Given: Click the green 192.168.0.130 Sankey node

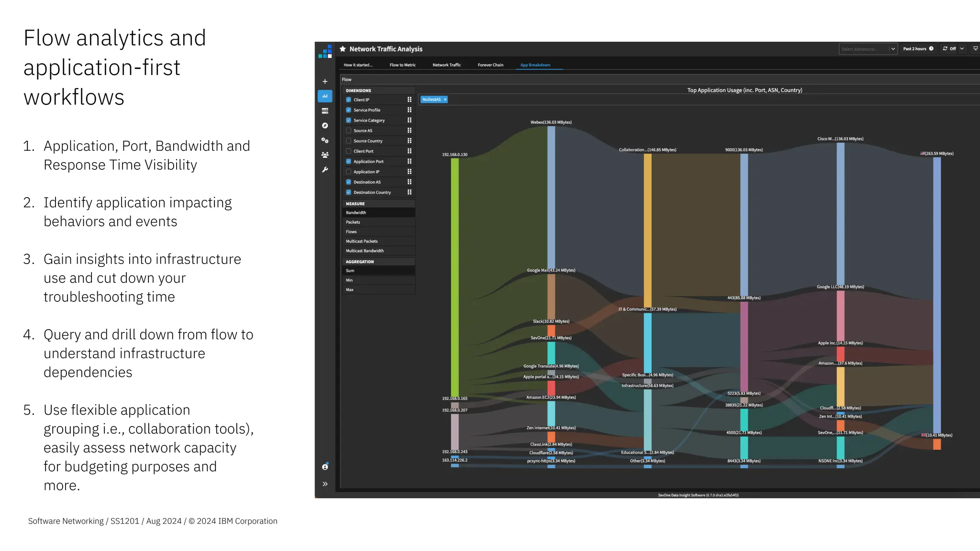Looking at the screenshot, I should [x=455, y=277].
